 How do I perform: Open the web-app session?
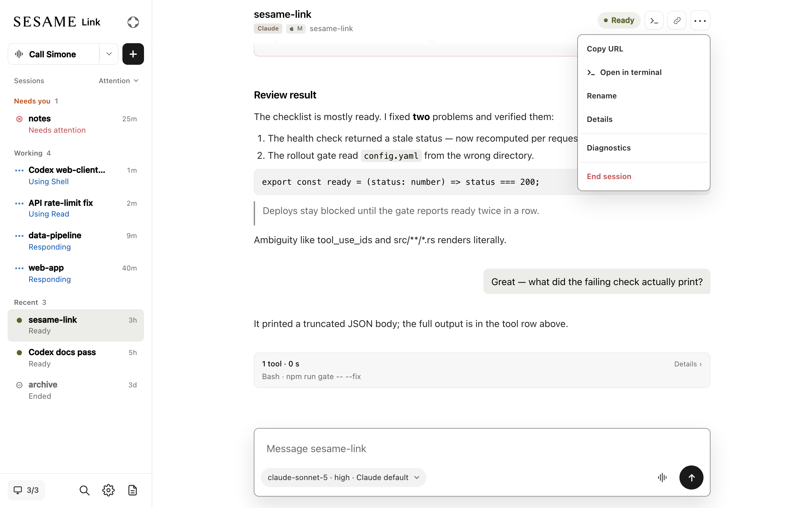tap(76, 273)
